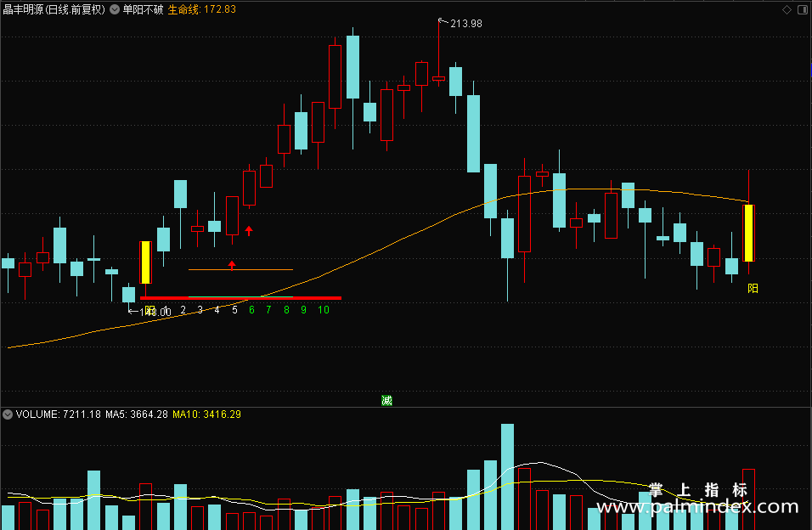812x530 pixels.
Task: Click green day-count number 8
Action: 286,310
